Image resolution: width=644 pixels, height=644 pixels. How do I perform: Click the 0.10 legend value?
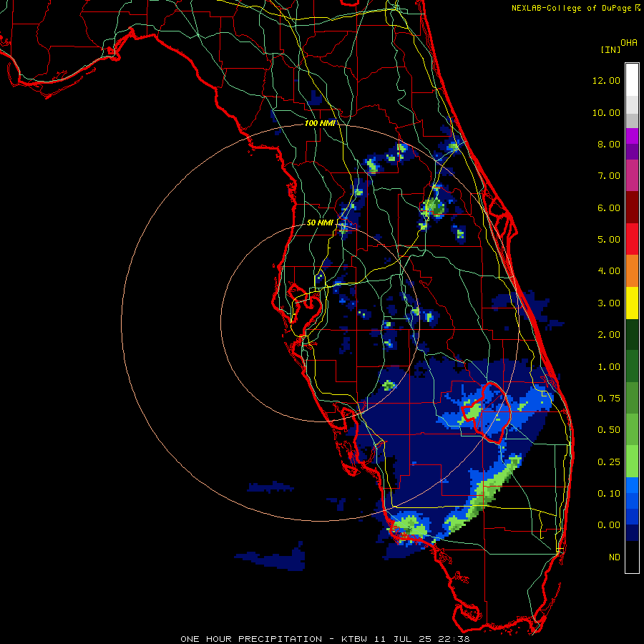pos(609,494)
